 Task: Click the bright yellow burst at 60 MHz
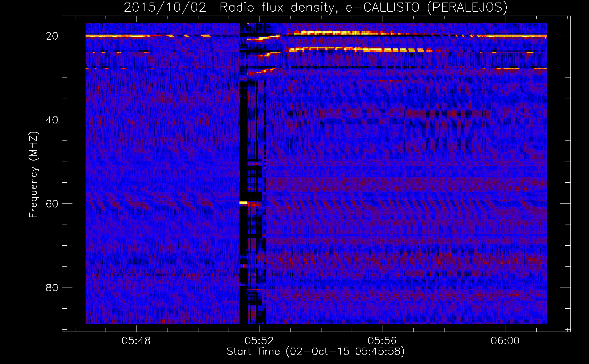(x=243, y=203)
